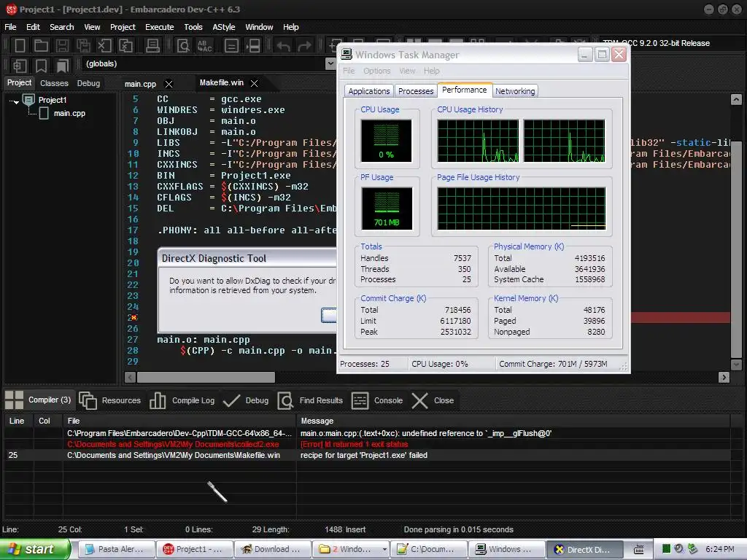This screenshot has height=560, width=747.
Task: Switch to the Processes tab in Task Manager
Action: tap(416, 91)
